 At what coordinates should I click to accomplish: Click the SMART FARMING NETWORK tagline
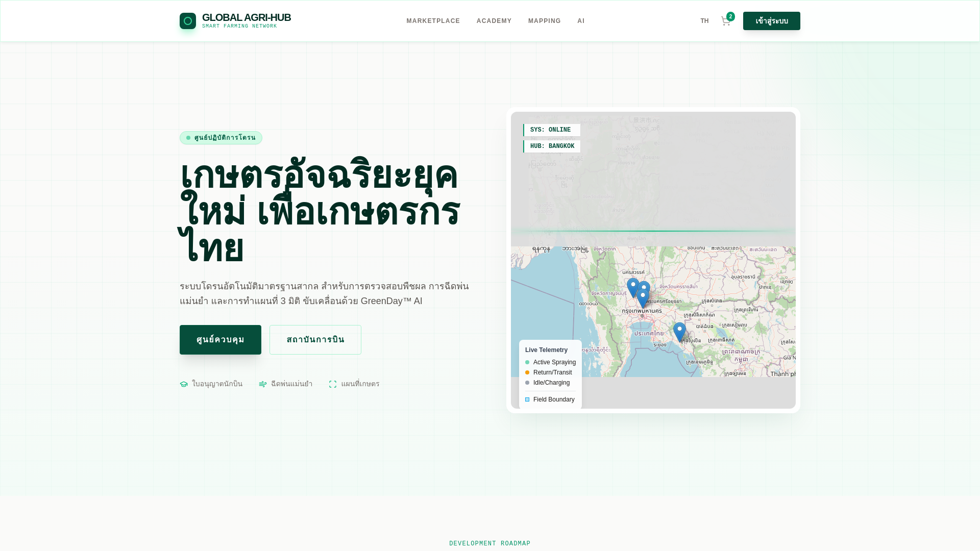[x=239, y=26]
